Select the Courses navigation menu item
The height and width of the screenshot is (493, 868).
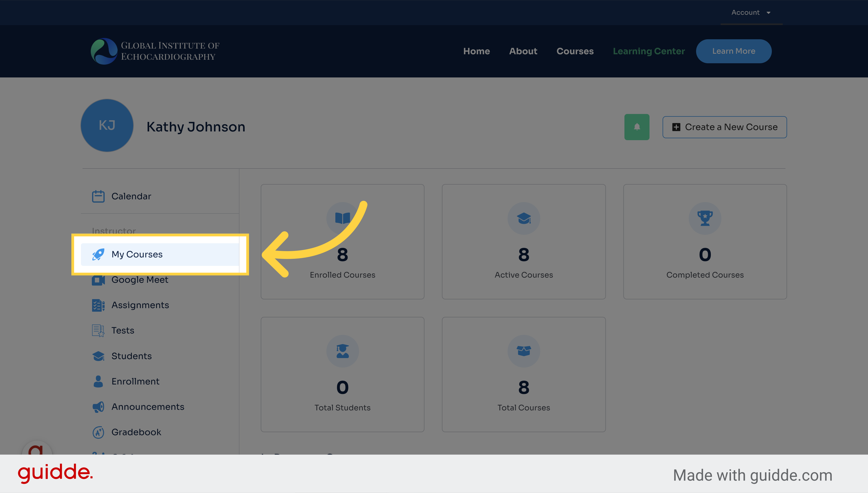click(x=575, y=51)
